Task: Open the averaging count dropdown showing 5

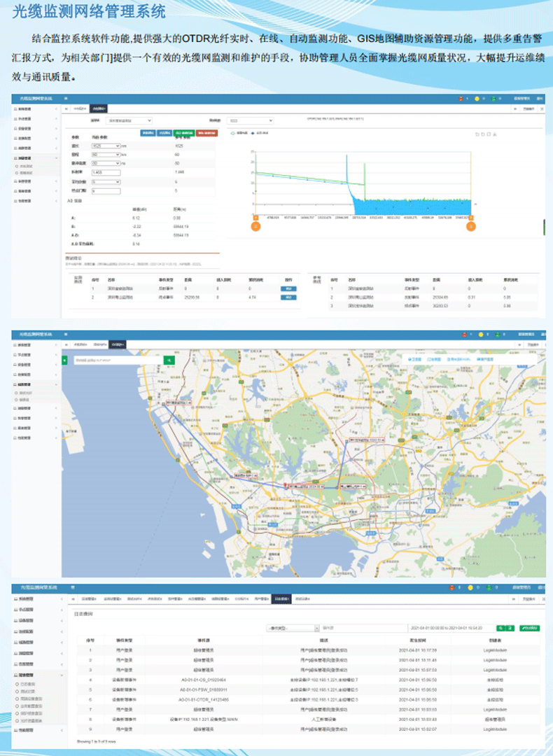Action: point(106,182)
